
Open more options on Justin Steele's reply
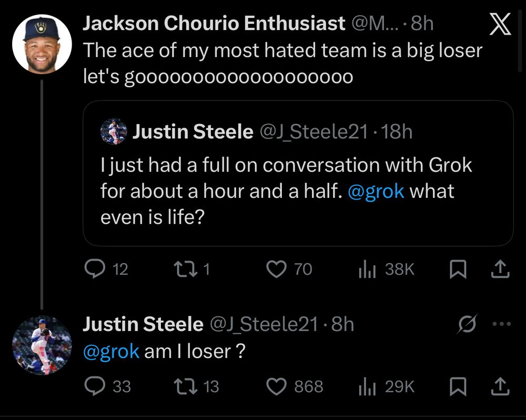pos(501,324)
